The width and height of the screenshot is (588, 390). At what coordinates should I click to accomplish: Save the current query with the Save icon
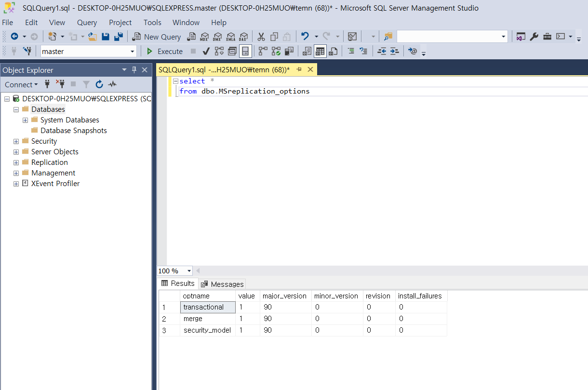106,37
